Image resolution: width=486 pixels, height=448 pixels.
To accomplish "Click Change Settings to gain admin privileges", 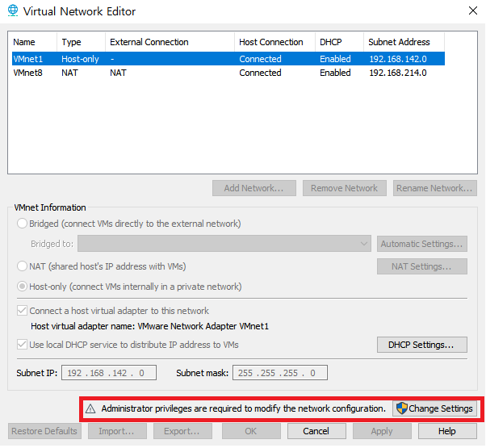I will (x=435, y=408).
